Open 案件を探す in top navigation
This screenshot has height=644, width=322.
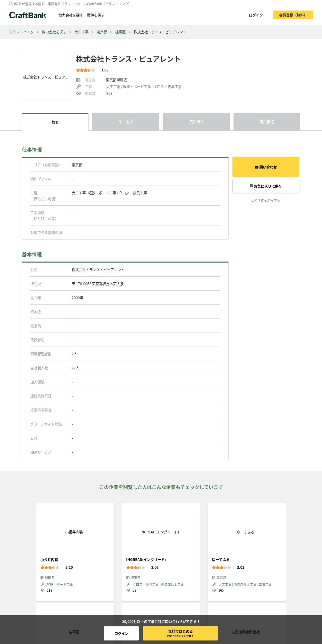(x=96, y=15)
